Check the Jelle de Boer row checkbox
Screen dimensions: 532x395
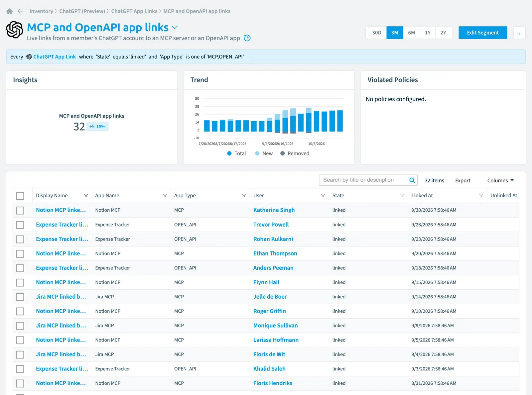[x=20, y=297]
